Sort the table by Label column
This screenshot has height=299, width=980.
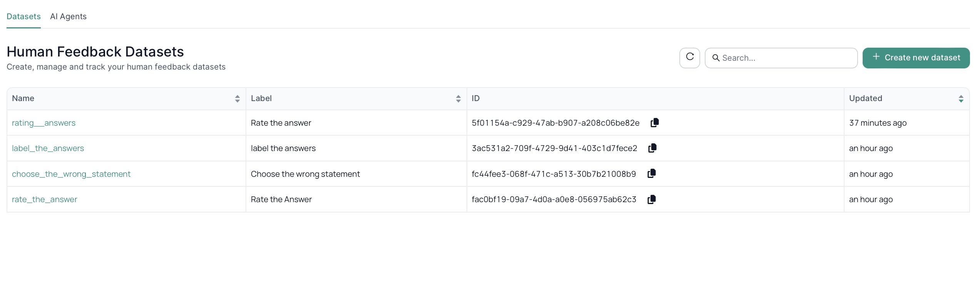point(458,99)
